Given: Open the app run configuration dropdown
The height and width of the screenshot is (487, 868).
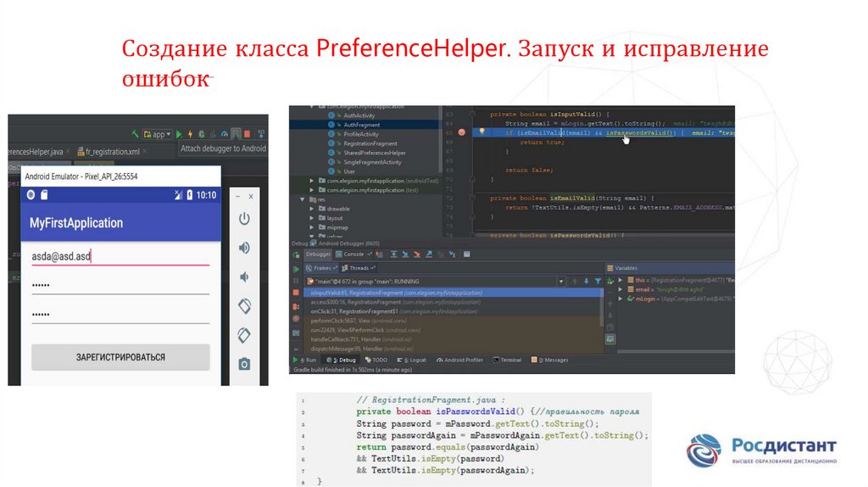Looking at the screenshot, I should 158,134.
